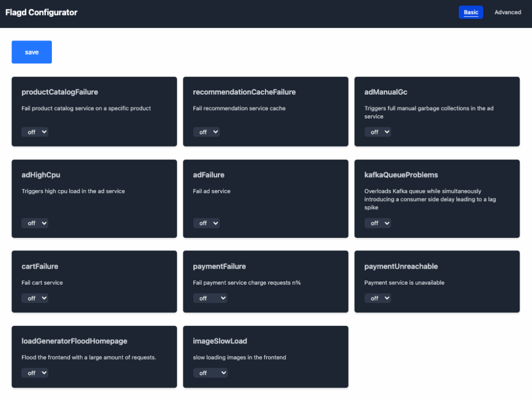This screenshot has width=532, height=399.
Task: Expand the adFailure off dropdown
Action: coord(206,223)
